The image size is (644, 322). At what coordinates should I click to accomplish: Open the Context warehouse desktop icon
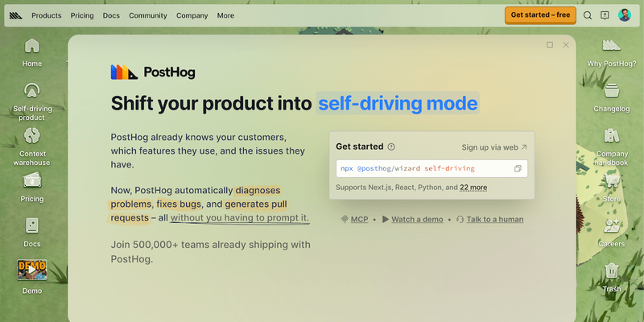click(32, 147)
